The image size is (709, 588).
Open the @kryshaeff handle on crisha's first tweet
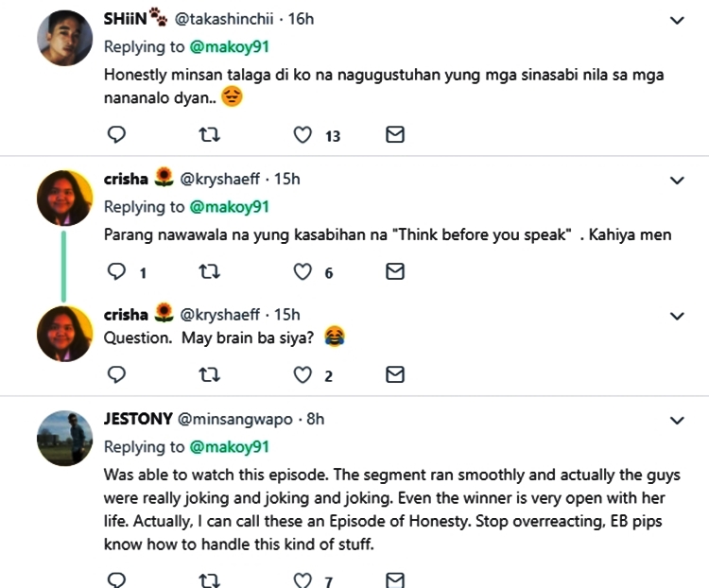coord(221,179)
